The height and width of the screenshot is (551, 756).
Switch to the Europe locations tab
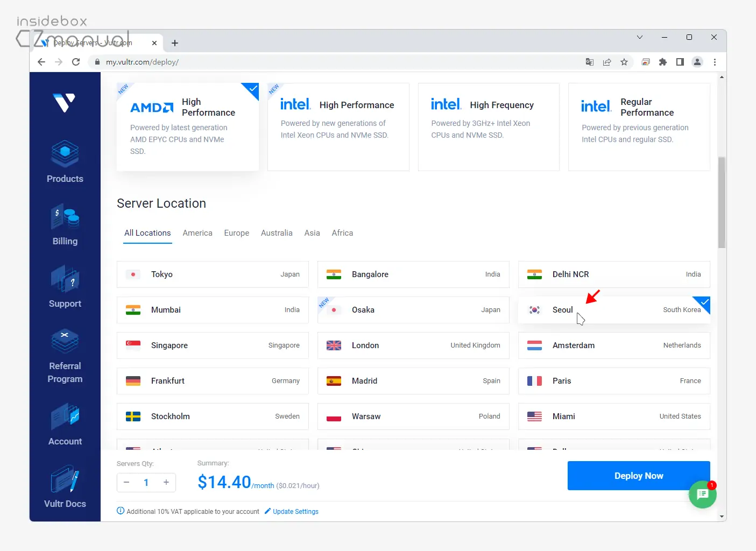click(x=237, y=233)
